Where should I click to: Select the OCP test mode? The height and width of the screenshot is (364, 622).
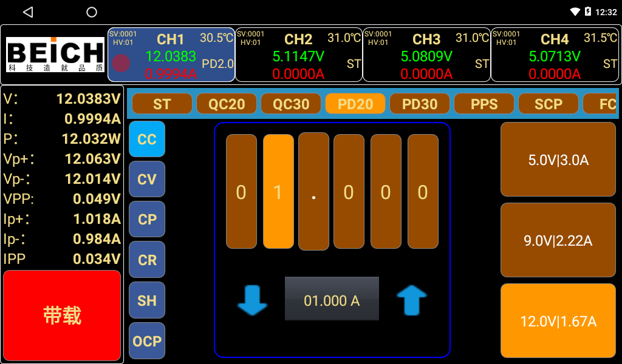(x=147, y=341)
